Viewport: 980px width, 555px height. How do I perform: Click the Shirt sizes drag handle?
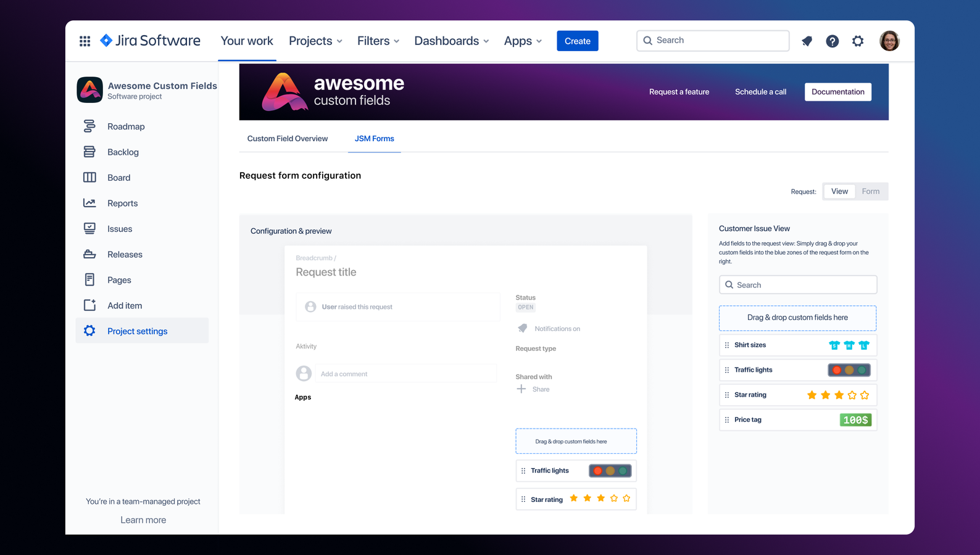(727, 345)
